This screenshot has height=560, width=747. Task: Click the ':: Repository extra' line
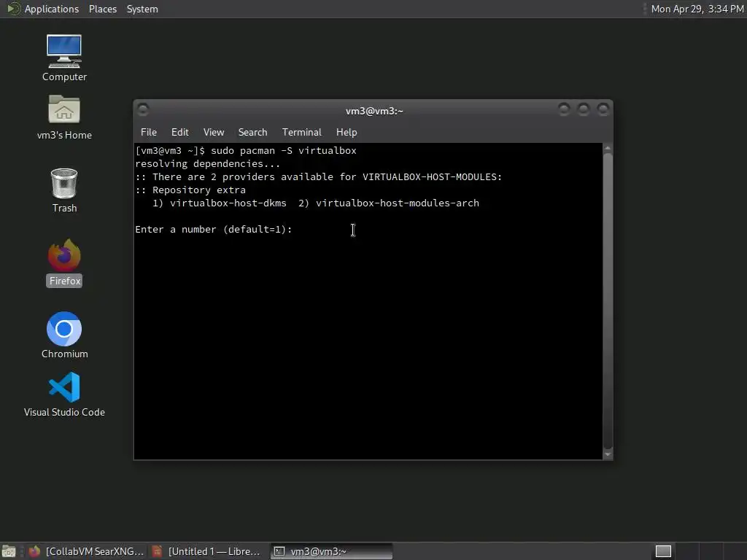coord(190,190)
